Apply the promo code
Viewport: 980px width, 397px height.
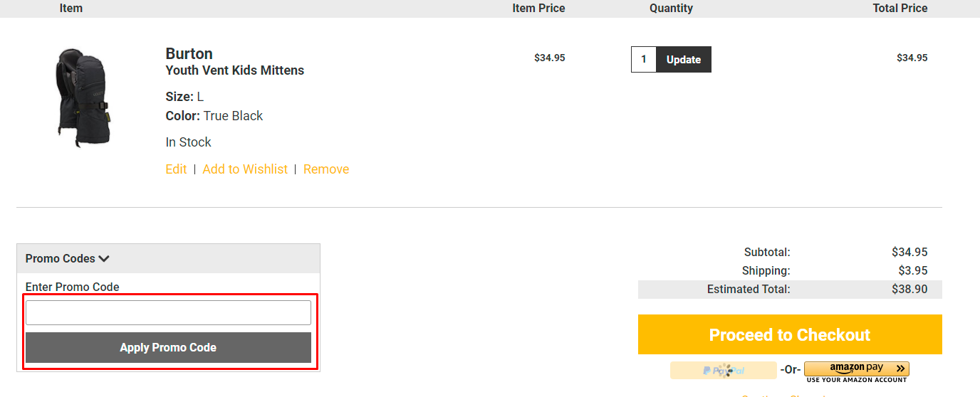tap(168, 348)
